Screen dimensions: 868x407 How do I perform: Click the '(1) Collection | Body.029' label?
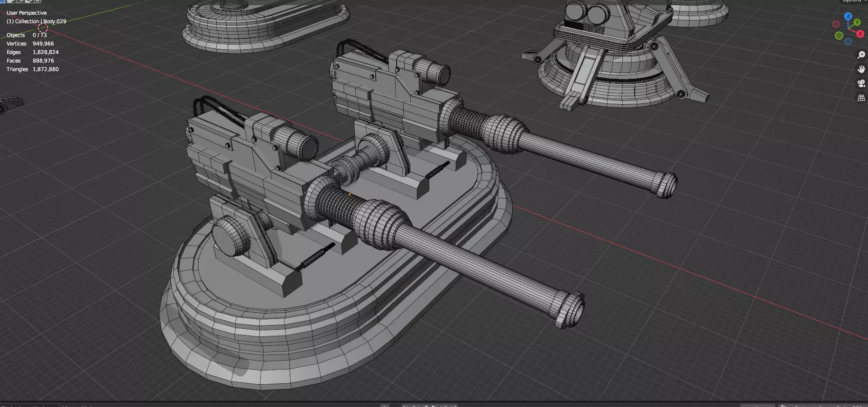37,21
